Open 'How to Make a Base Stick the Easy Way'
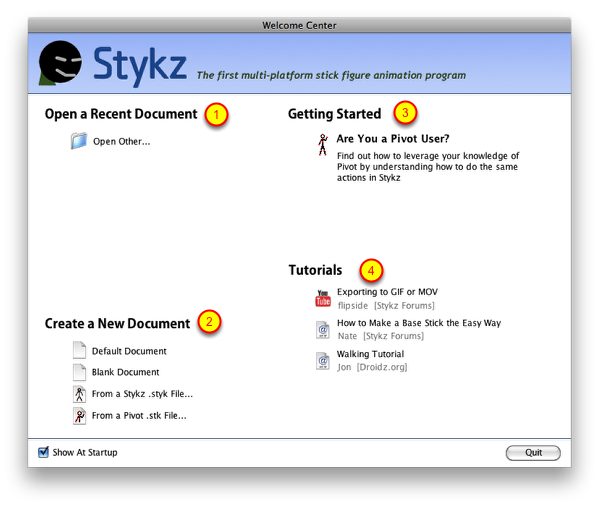The height and width of the screenshot is (507, 600). [419, 323]
